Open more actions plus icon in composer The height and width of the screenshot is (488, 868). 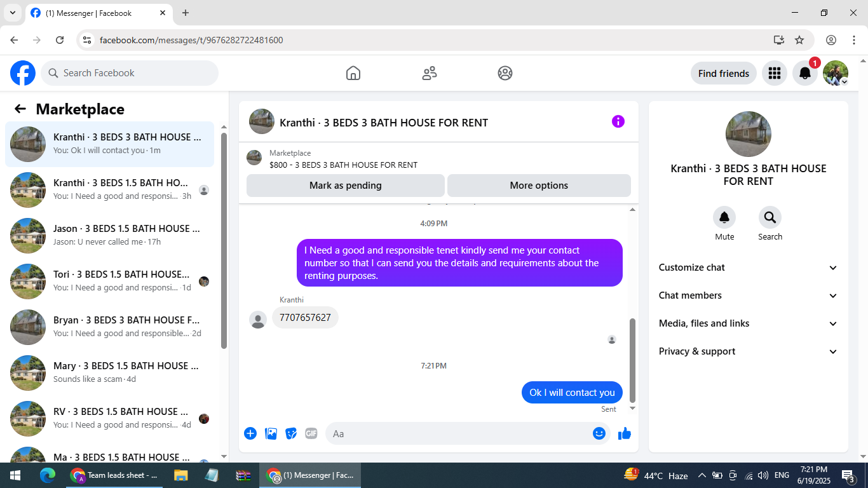click(x=250, y=433)
